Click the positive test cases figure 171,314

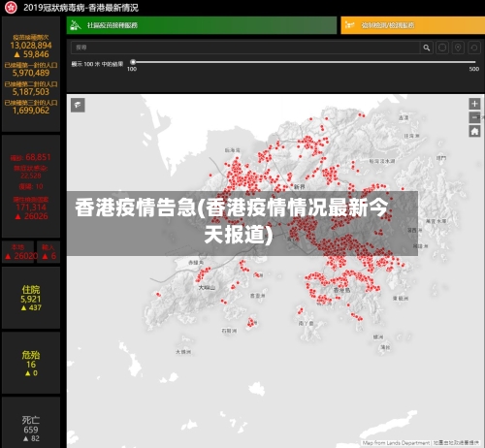(31, 208)
